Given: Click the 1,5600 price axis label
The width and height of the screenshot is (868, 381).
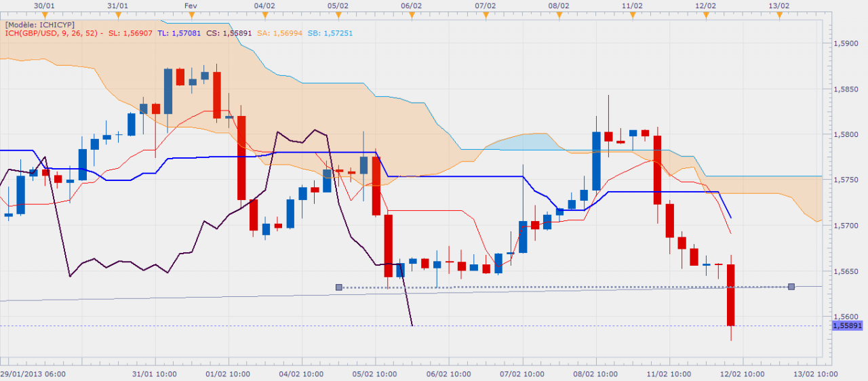Looking at the screenshot, I should point(845,317).
